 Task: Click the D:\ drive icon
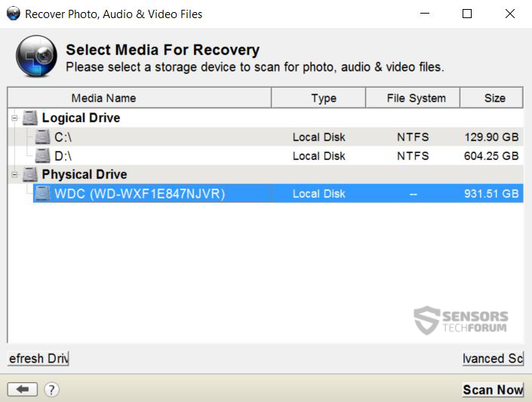pos(42,155)
